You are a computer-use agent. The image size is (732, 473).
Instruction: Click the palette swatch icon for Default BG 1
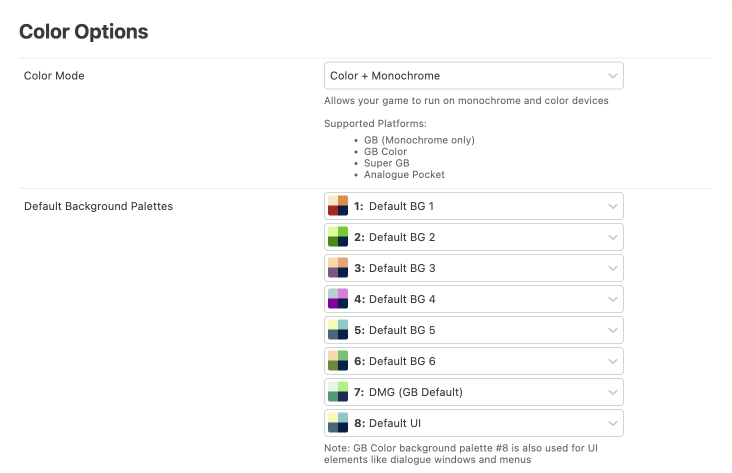click(x=337, y=206)
